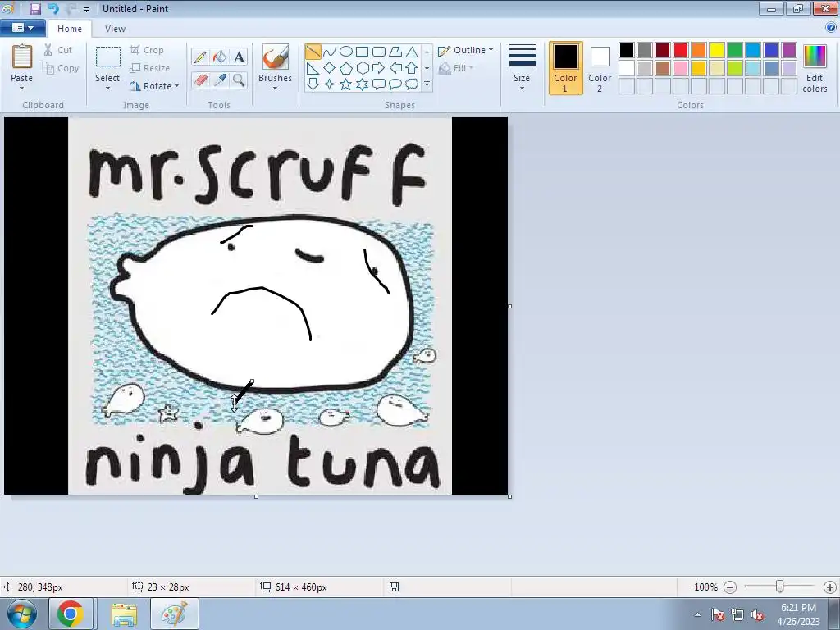Click the Undo arrow in title bar
This screenshot has width=840, height=630.
(53, 8)
